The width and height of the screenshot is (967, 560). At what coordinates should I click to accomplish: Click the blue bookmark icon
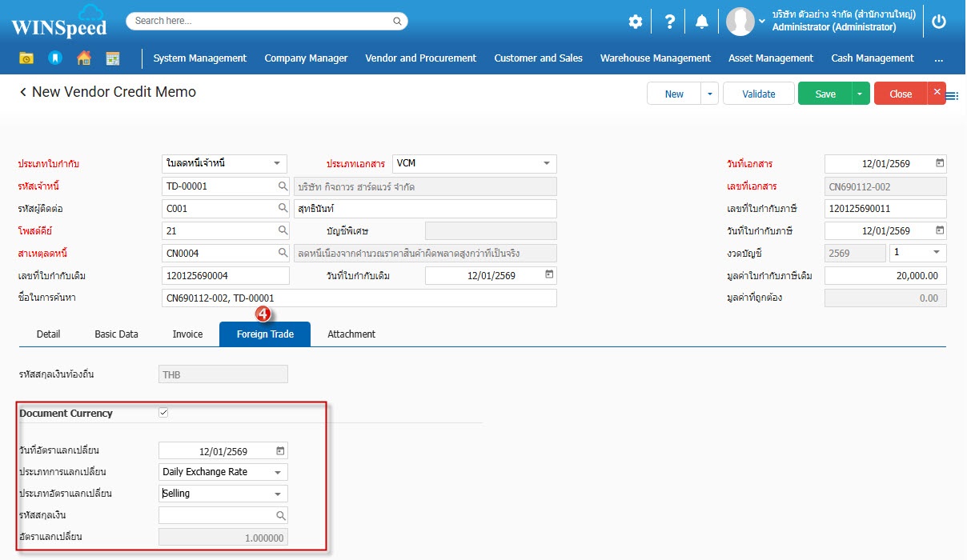(54, 58)
